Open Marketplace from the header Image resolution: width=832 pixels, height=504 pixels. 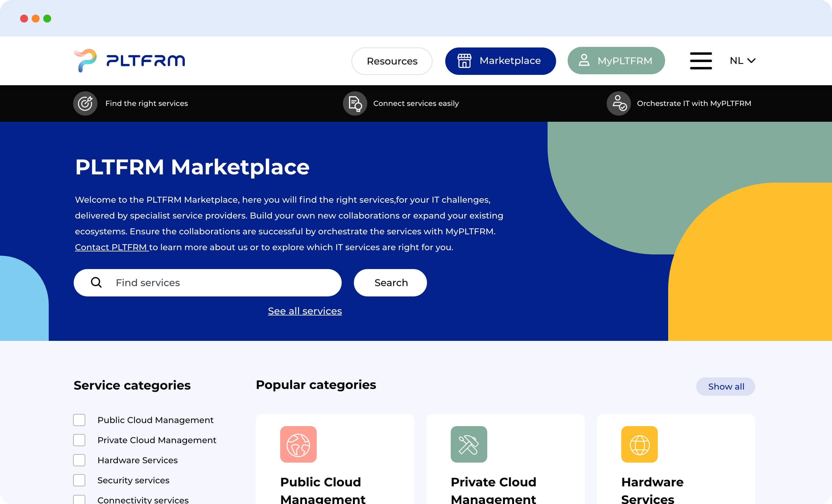coord(500,61)
